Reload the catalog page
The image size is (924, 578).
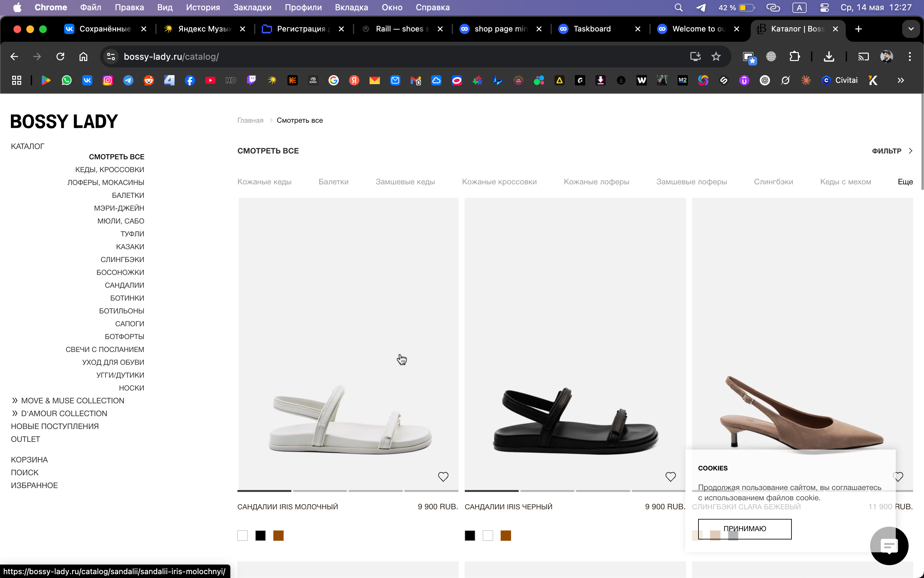(60, 57)
